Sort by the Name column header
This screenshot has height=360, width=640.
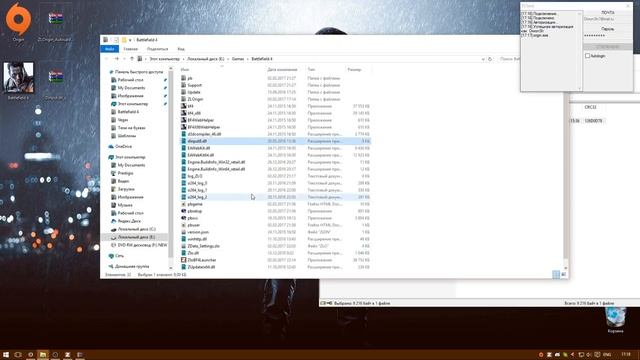coord(185,70)
